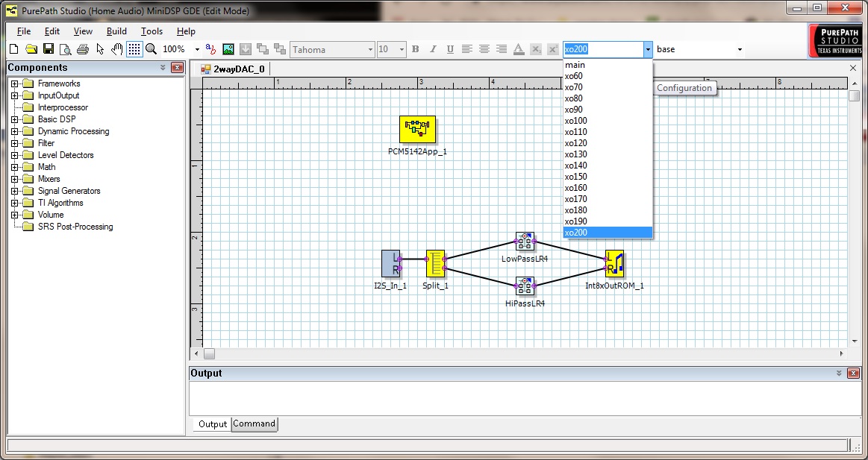Center align text
The height and width of the screenshot is (460, 868).
[x=484, y=49]
